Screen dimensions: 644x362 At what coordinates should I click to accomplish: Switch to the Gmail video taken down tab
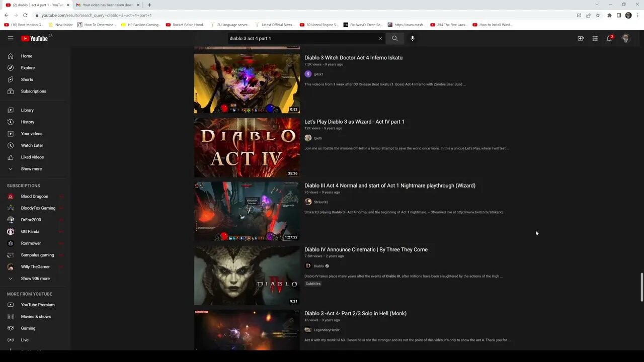(107, 5)
